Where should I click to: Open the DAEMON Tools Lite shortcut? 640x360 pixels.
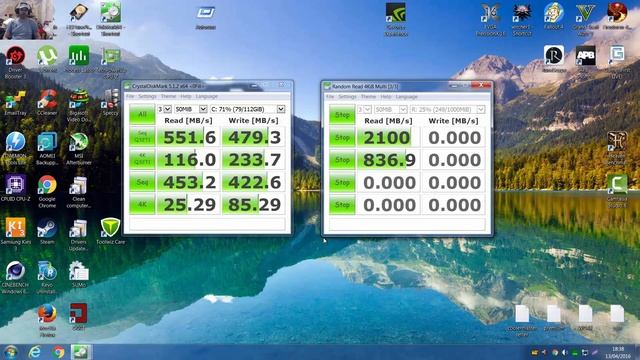pos(16,148)
